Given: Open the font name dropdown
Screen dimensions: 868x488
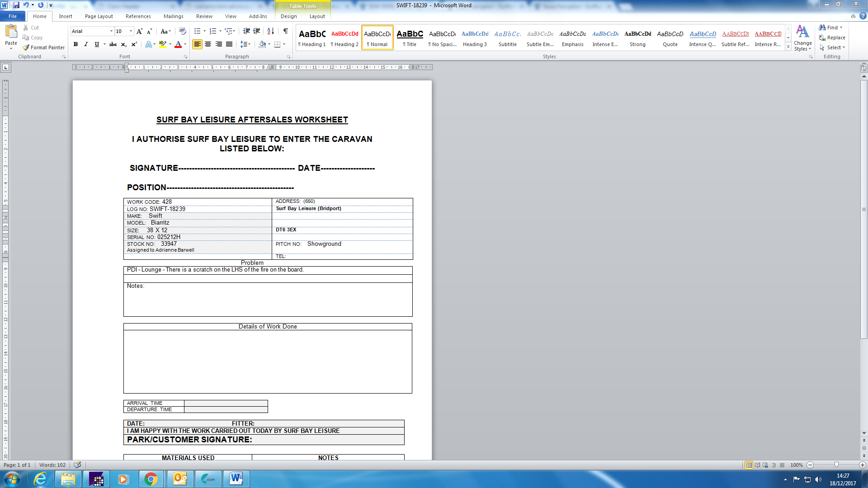Looking at the screenshot, I should (x=111, y=31).
